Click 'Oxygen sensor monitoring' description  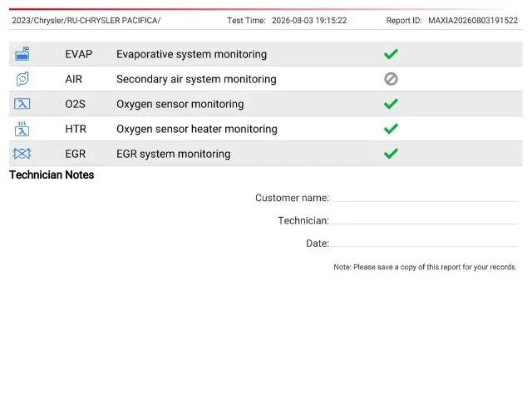[x=180, y=104]
